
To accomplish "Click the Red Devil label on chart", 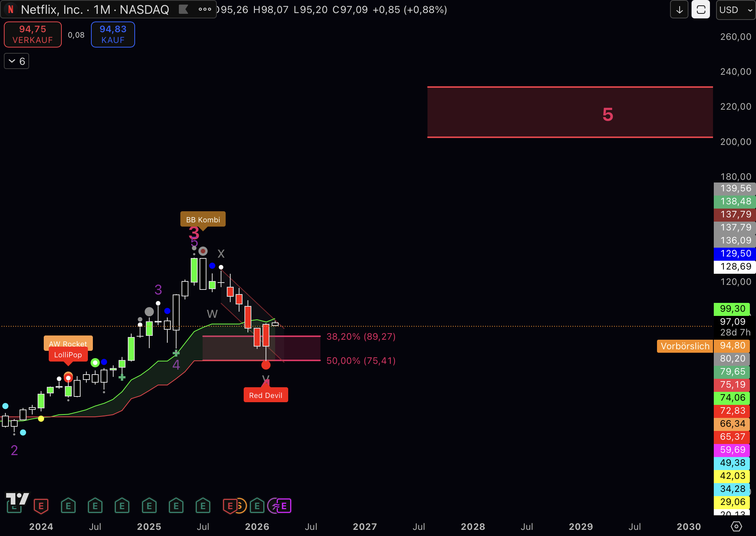I will [x=266, y=395].
